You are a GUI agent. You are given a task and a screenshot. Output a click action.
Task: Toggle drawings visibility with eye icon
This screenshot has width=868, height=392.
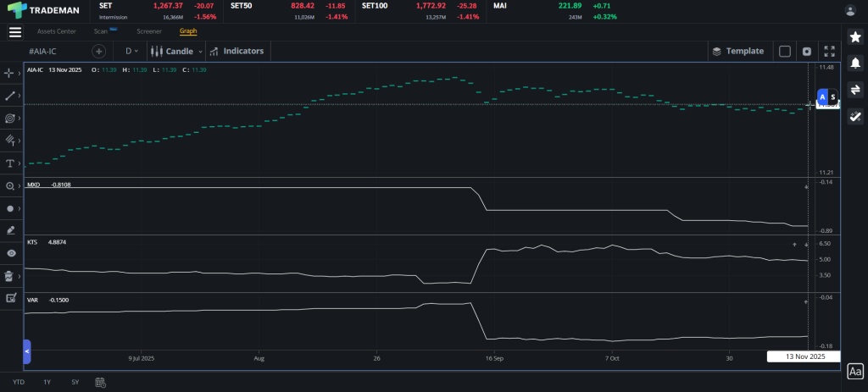[10, 253]
